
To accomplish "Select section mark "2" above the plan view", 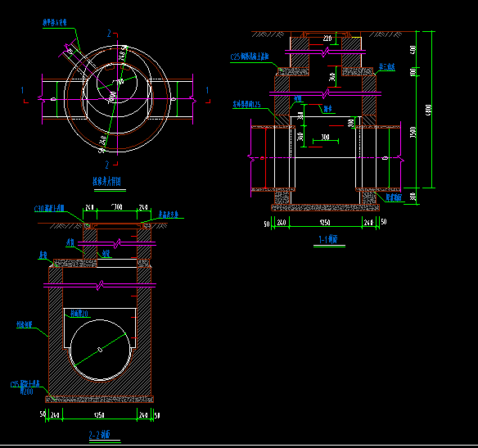I will pyautogui.click(x=109, y=34).
